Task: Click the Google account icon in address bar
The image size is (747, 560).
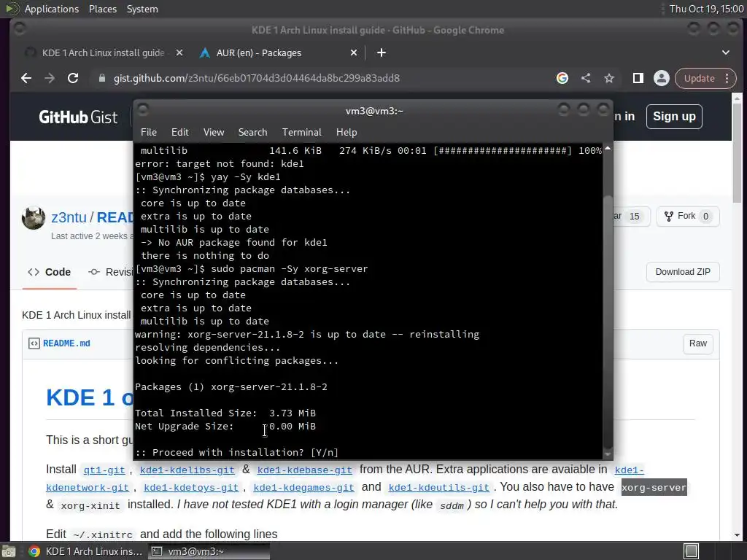Action: coord(562,78)
